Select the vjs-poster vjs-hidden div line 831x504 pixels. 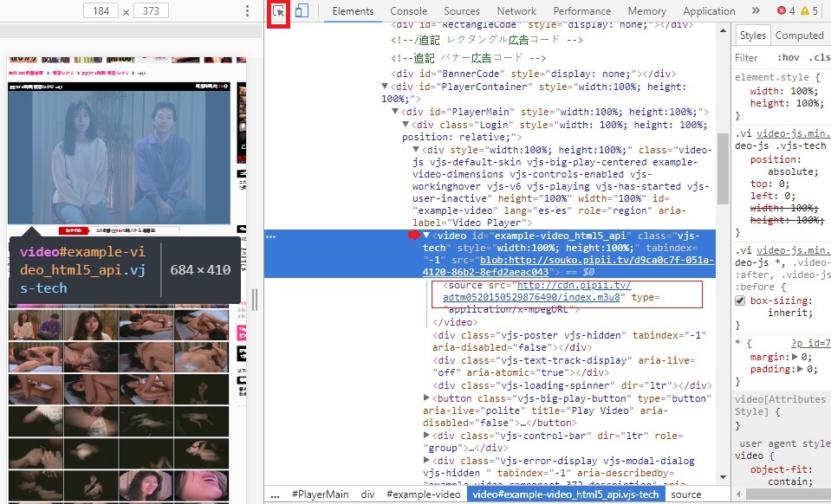point(569,341)
